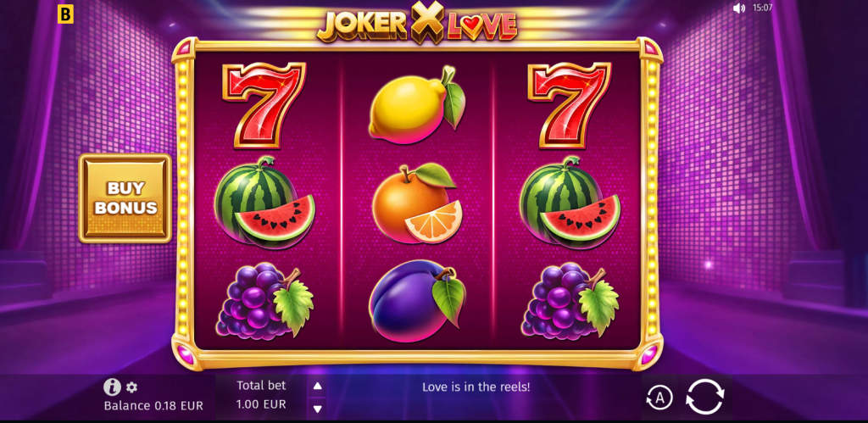The image size is (868, 423).
Task: Open the game info icon
Action: (x=113, y=387)
